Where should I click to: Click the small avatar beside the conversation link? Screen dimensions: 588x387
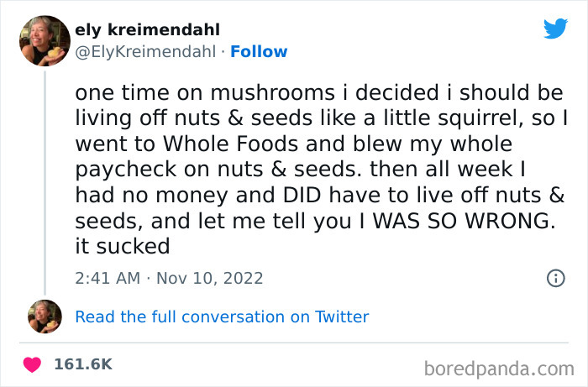pos(45,316)
